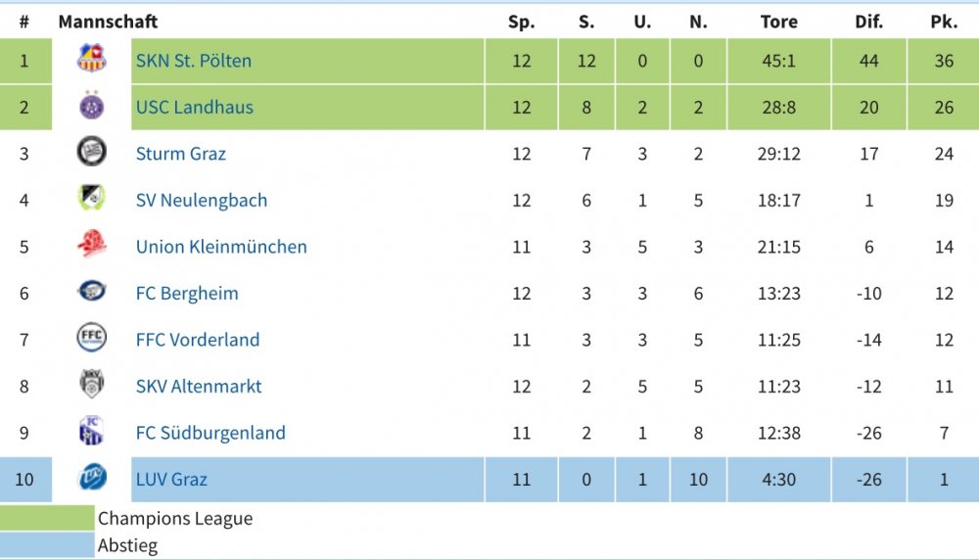Image resolution: width=979 pixels, height=560 pixels.
Task: Select the SKV Altenmarkt crest
Action: tap(92, 384)
